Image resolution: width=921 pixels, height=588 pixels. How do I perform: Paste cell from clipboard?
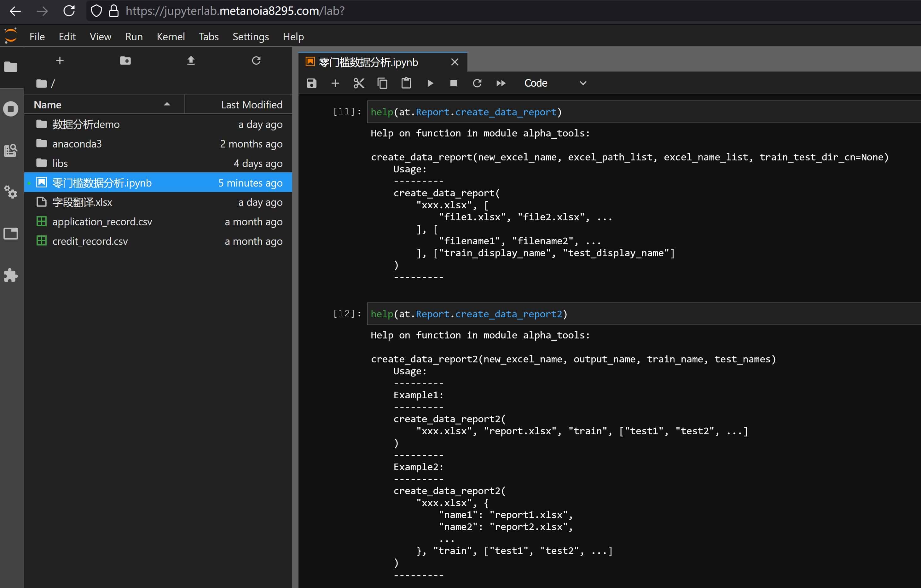[406, 83]
